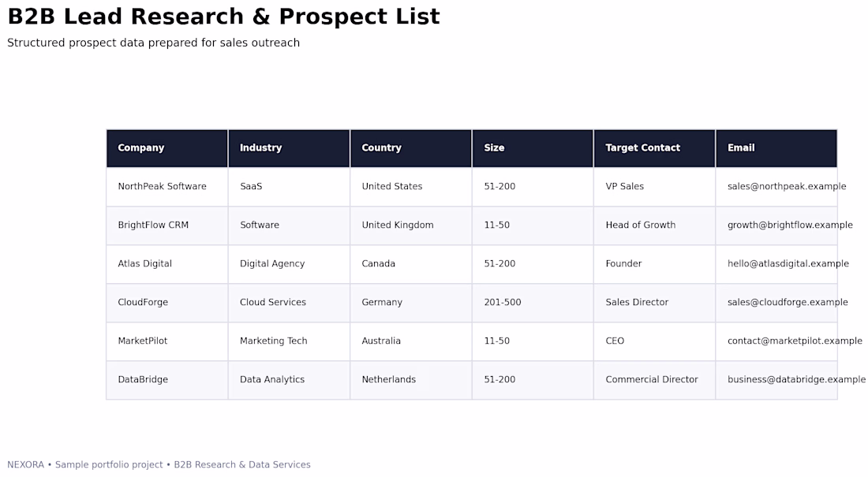Click the VP Sales contact cell
The height and width of the screenshot is (477, 868).
pyautogui.click(x=654, y=187)
